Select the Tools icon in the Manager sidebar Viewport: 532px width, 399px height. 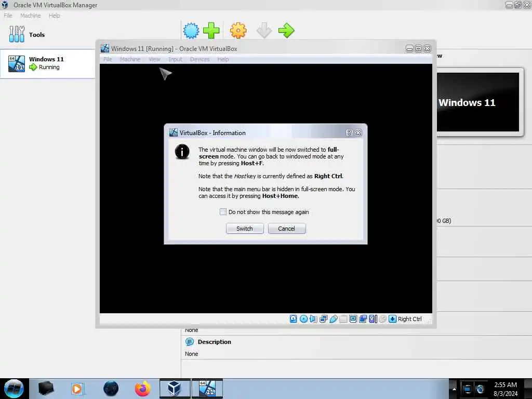point(17,34)
